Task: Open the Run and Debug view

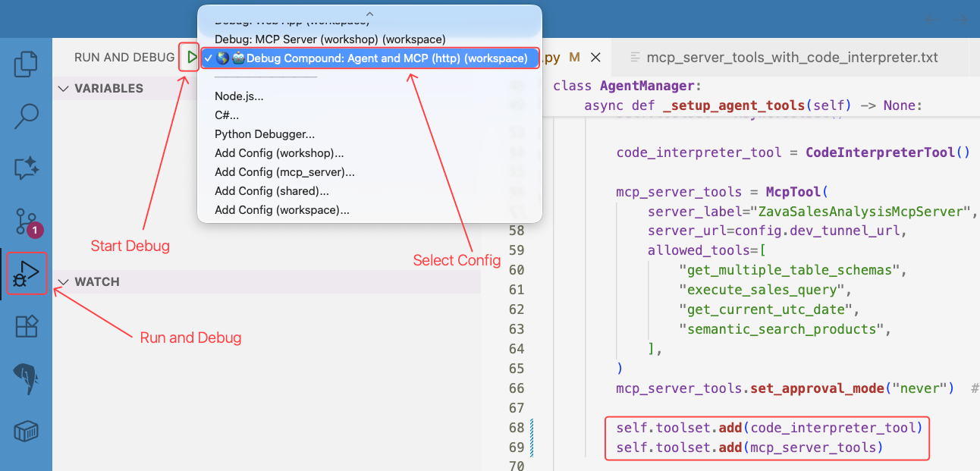Action: point(27,274)
